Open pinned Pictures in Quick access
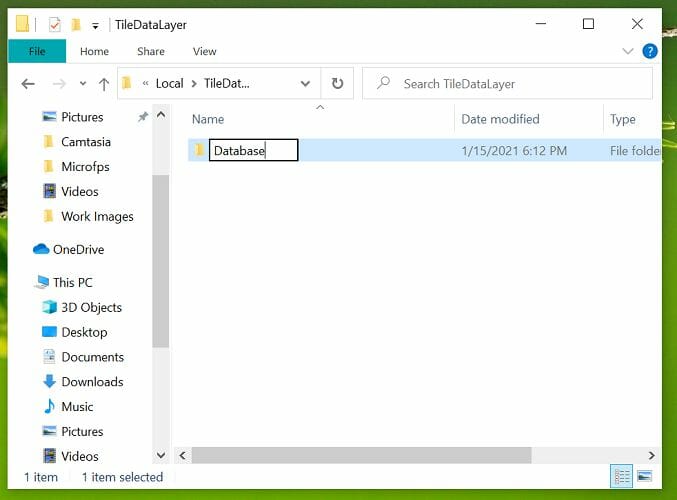The height and width of the screenshot is (500, 677). pyautogui.click(x=82, y=117)
